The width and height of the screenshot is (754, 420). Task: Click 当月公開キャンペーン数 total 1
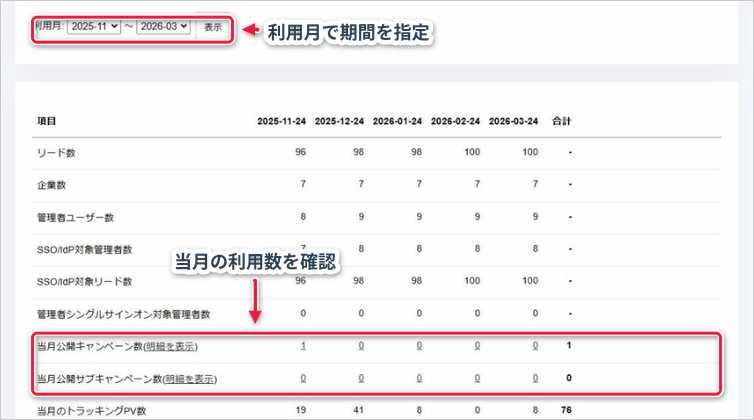568,345
